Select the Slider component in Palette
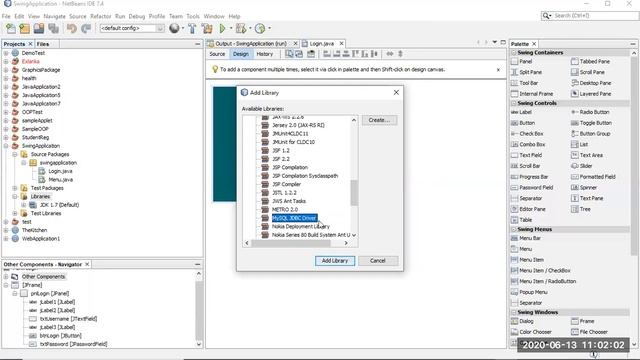This screenshot has width=640, height=360. tap(582, 166)
